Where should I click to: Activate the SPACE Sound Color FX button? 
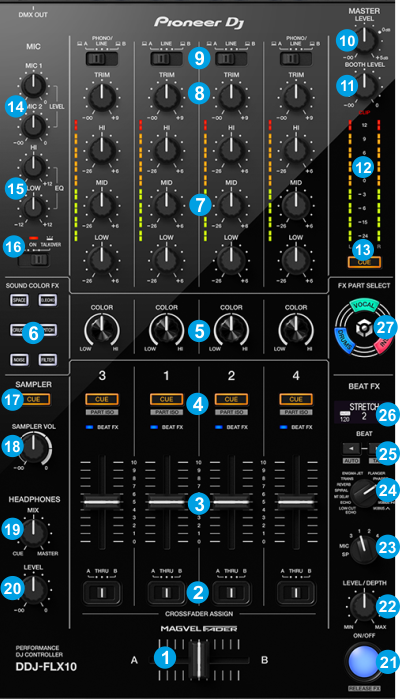(19, 300)
